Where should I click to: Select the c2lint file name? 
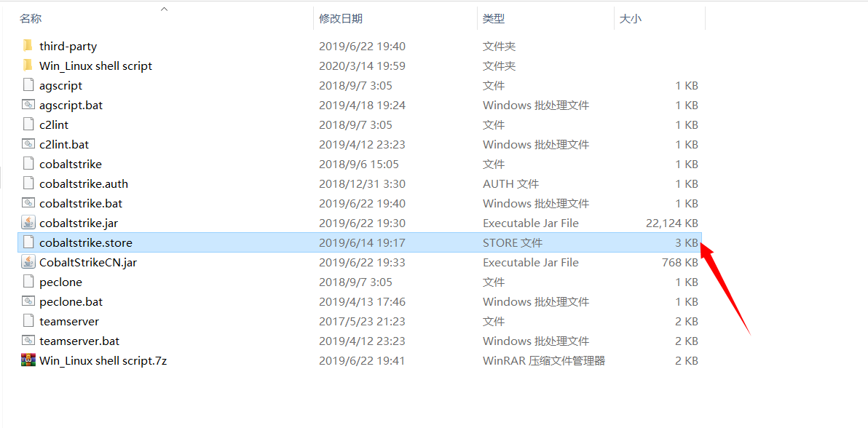click(x=54, y=125)
